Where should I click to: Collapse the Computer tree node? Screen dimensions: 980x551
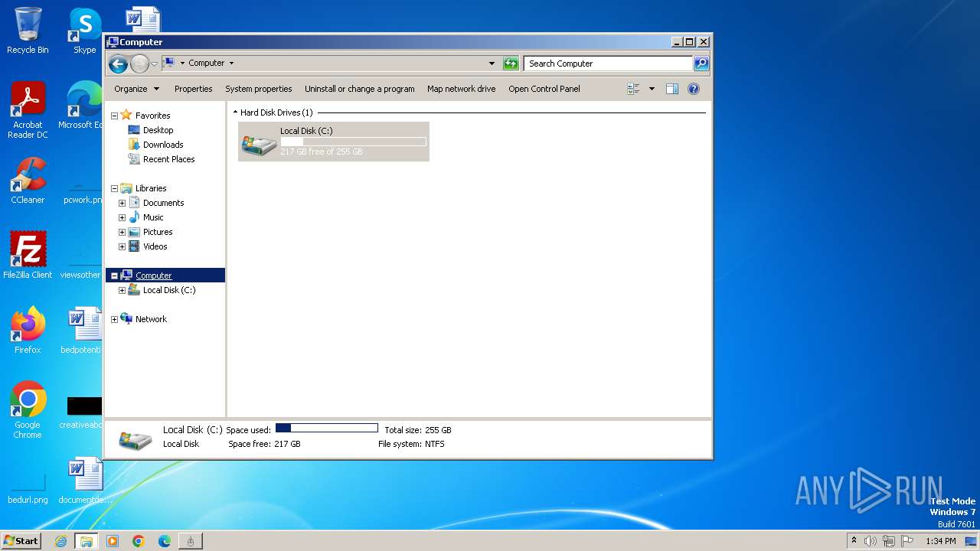115,275
